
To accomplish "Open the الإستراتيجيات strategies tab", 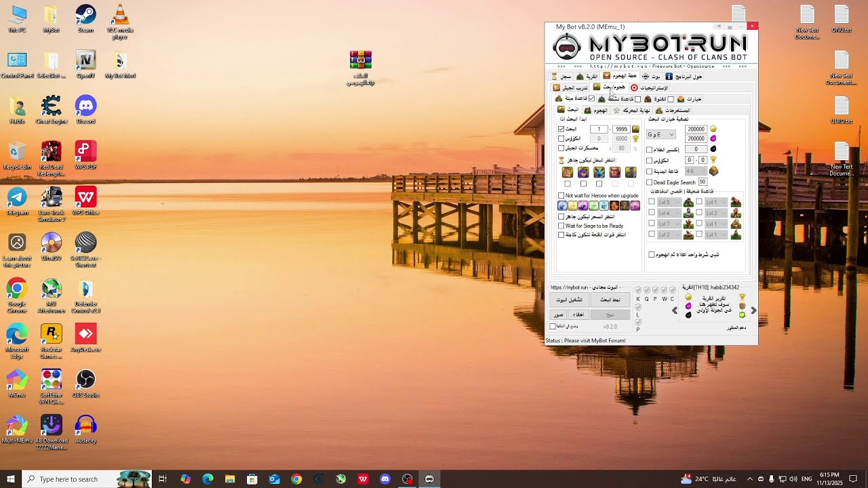I will pyautogui.click(x=650, y=87).
